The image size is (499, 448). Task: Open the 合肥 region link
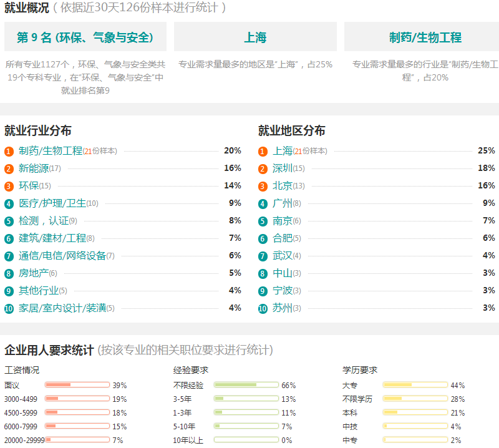pyautogui.click(x=283, y=238)
